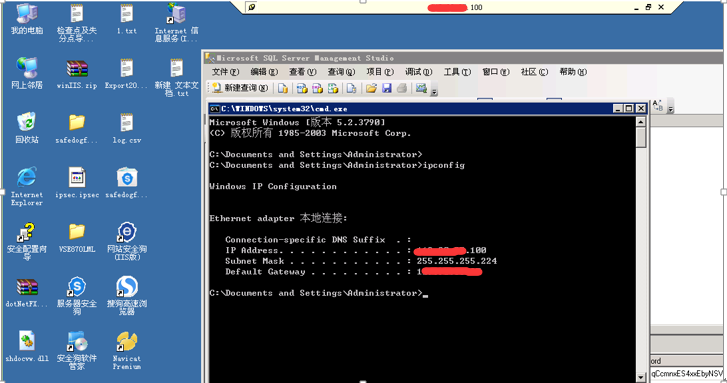Launch Navicat Premium shortcut
The image size is (727, 383).
pyautogui.click(x=127, y=350)
